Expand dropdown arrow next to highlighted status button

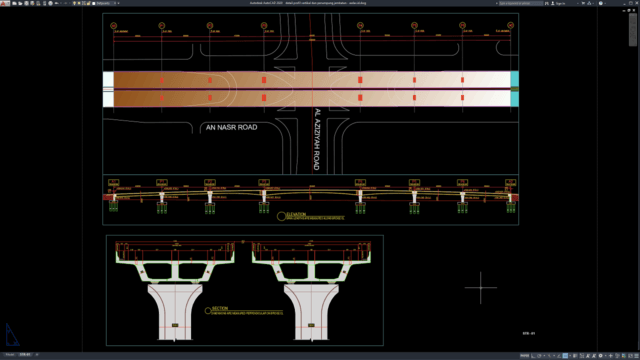(570, 356)
